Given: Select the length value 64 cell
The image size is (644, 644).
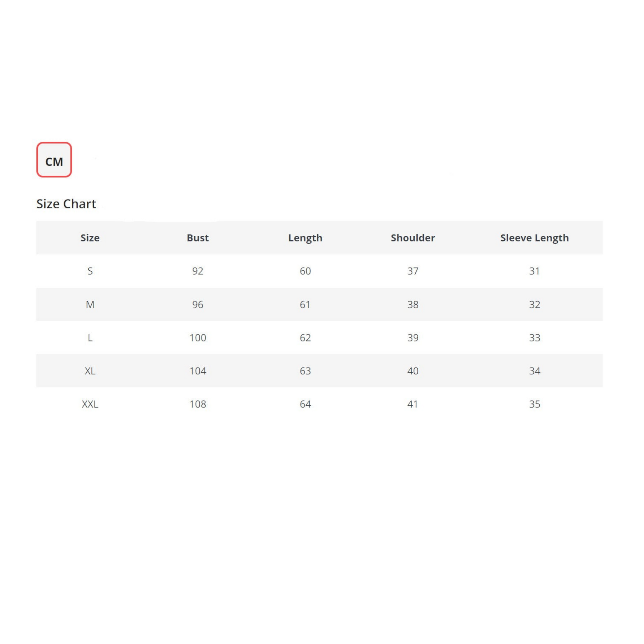Looking at the screenshot, I should click(x=305, y=404).
